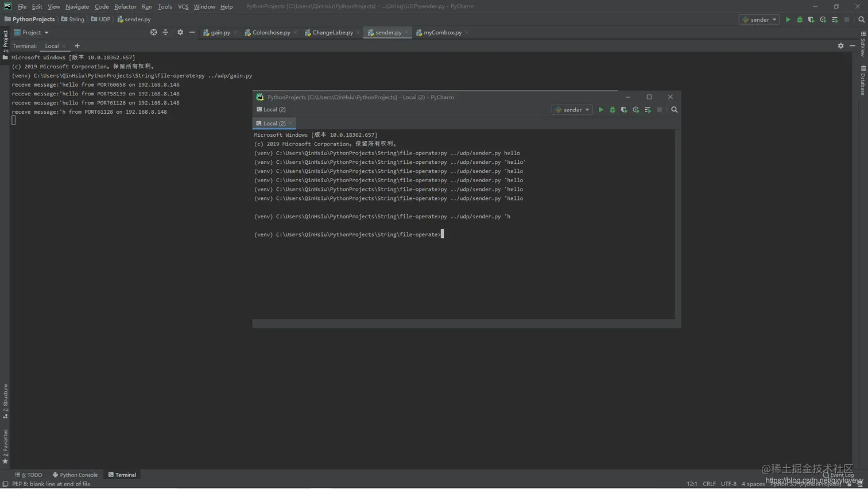The image size is (868, 489).
Task: Close the myCombox.py tab
Action: (467, 33)
